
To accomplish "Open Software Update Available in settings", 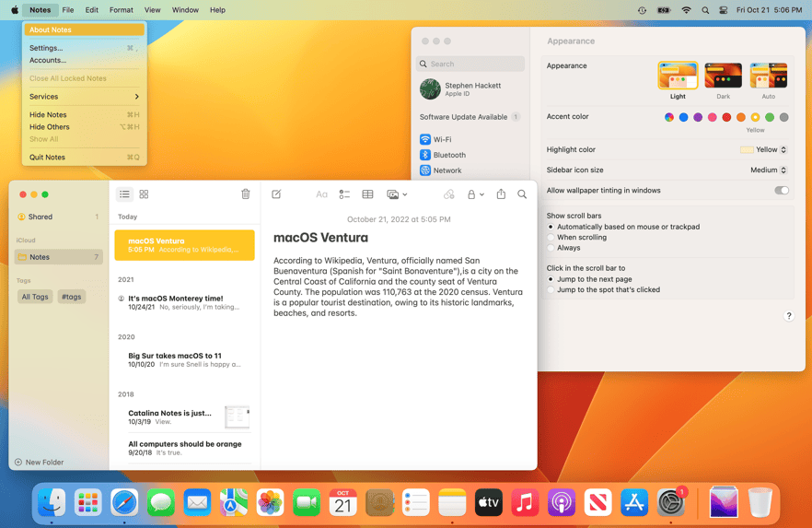I will [470, 117].
